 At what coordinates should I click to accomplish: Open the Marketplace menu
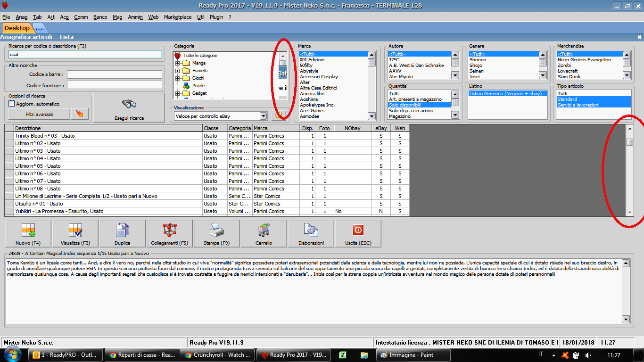tap(178, 17)
